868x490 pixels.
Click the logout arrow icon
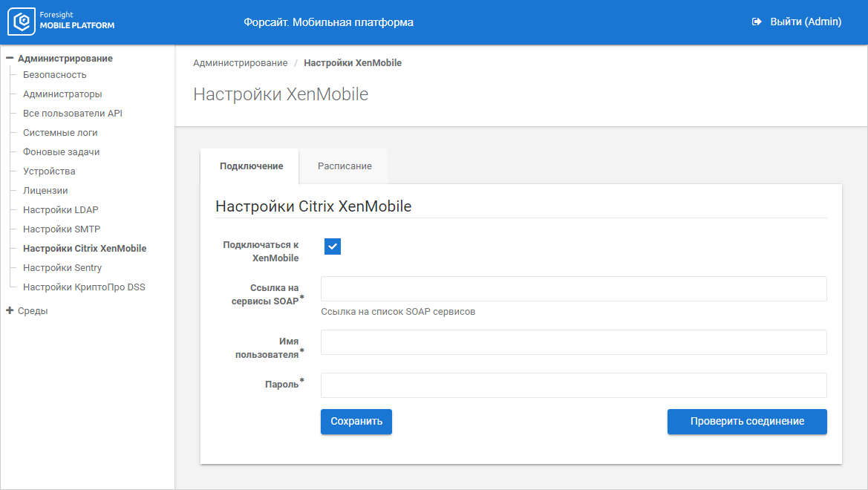757,22
